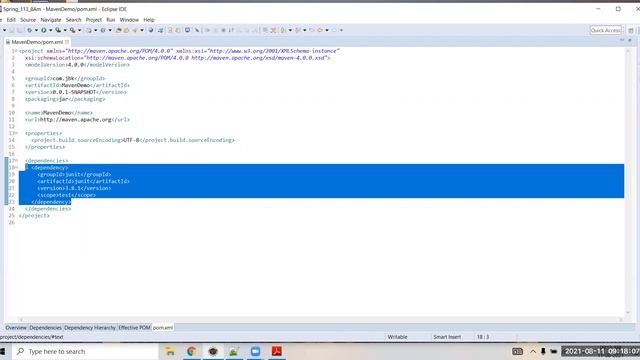Viewport: 640px width, 360px height.
Task: Open the Search icon dropdown arrow
Action: (142, 30)
